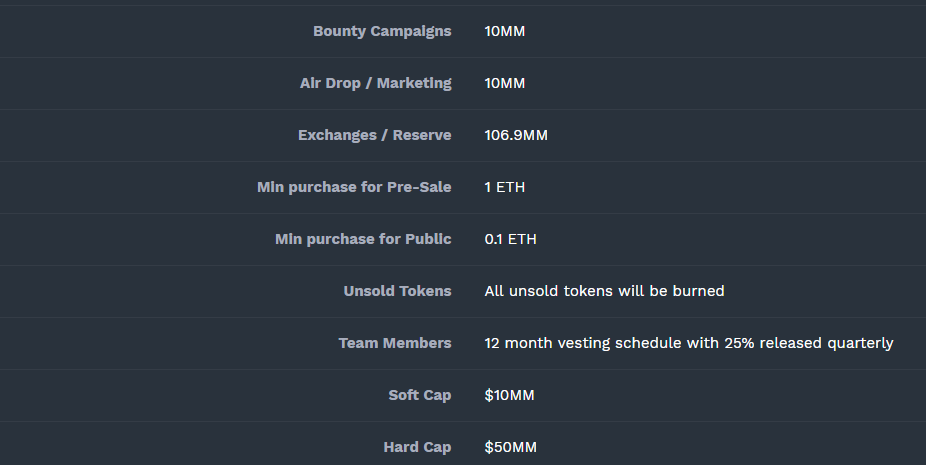Select the 1 ETH Pre-Sale minimum value
Image resolution: width=926 pixels, height=465 pixels.
pyautogui.click(x=505, y=187)
